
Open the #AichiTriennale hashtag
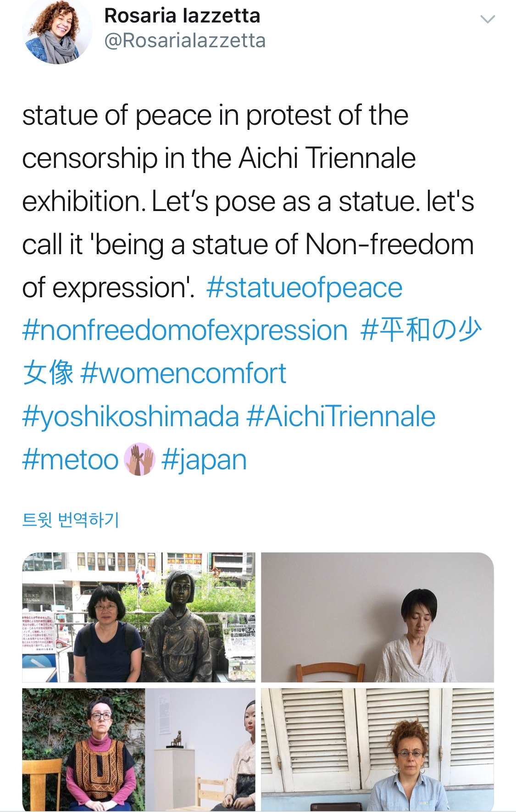pyautogui.click(x=341, y=416)
